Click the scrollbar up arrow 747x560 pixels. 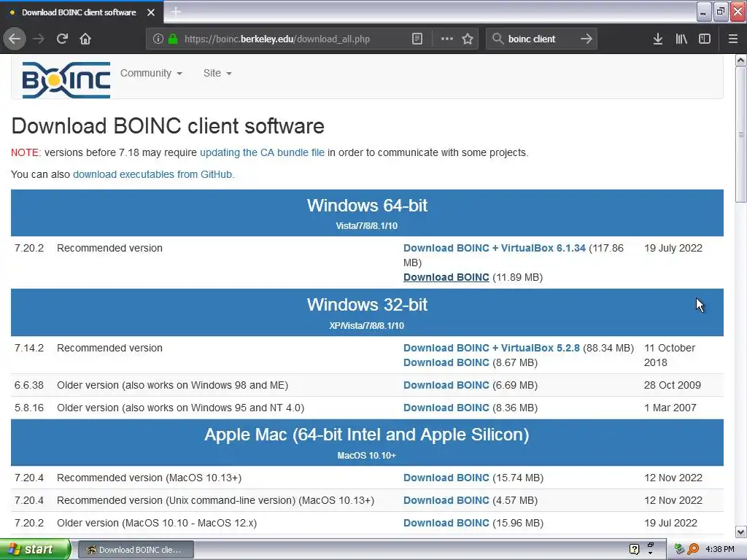741,60
